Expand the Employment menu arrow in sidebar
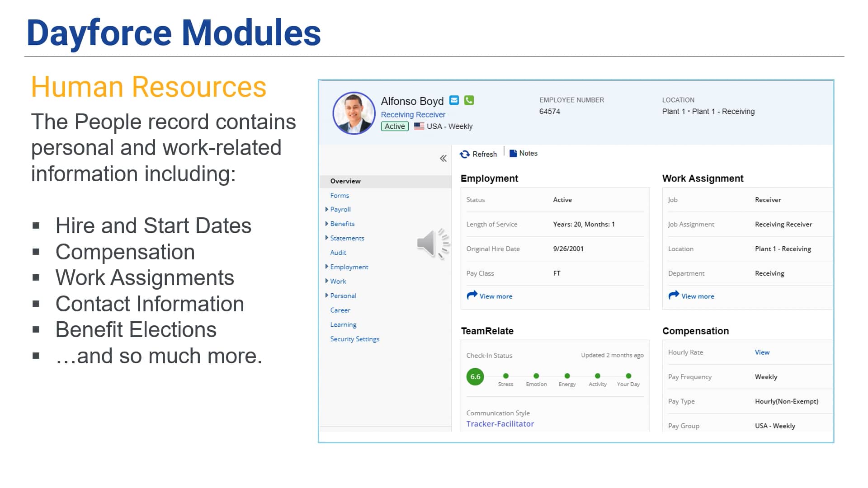The width and height of the screenshot is (868, 488). point(327,267)
